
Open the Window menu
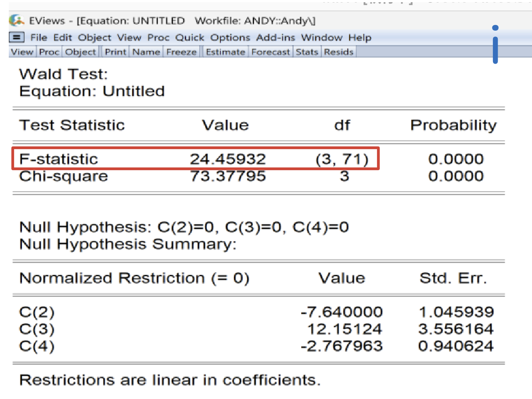coord(321,38)
